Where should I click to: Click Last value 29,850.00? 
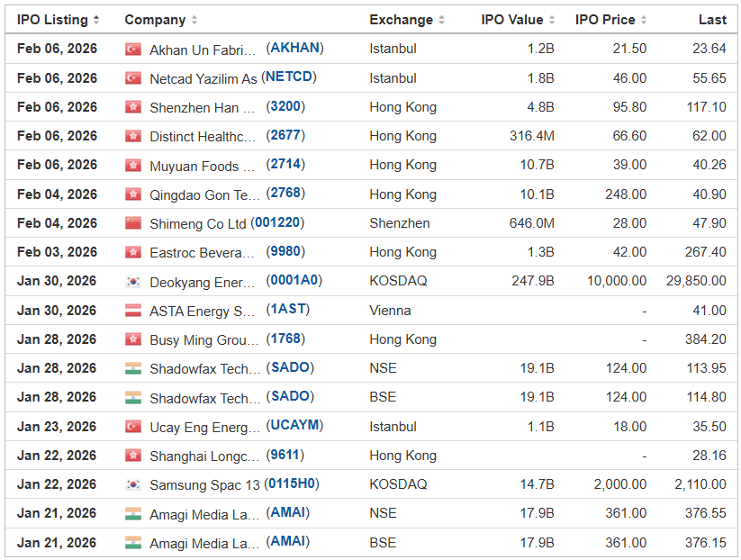click(696, 281)
